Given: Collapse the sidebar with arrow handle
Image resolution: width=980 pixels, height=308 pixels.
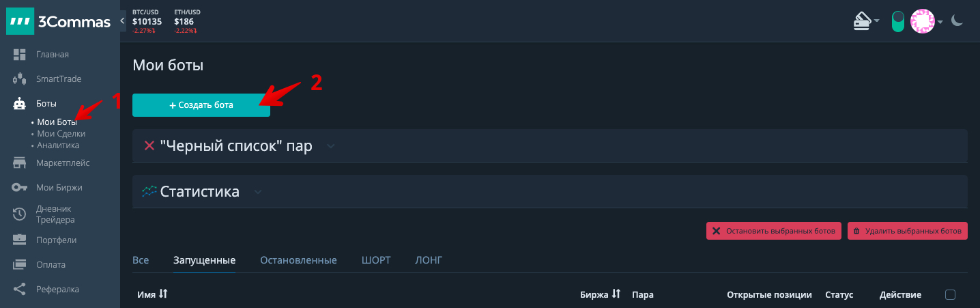Looking at the screenshot, I should click(122, 21).
